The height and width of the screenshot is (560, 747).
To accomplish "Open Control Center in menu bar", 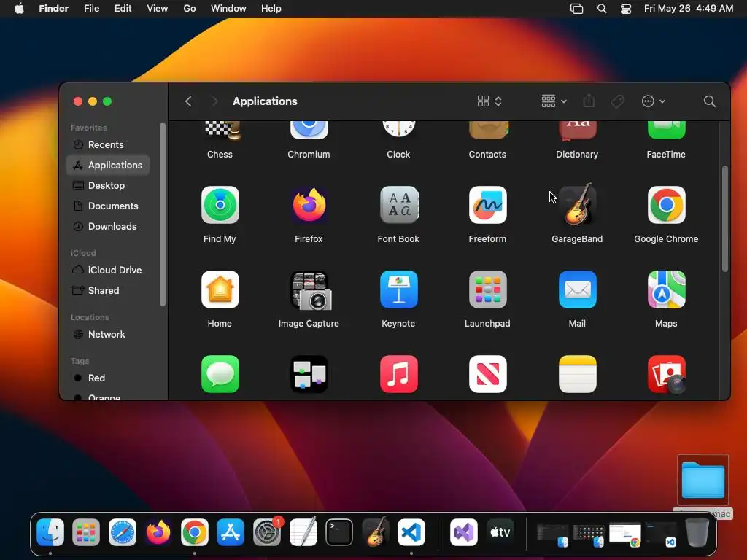I will 625,9.
